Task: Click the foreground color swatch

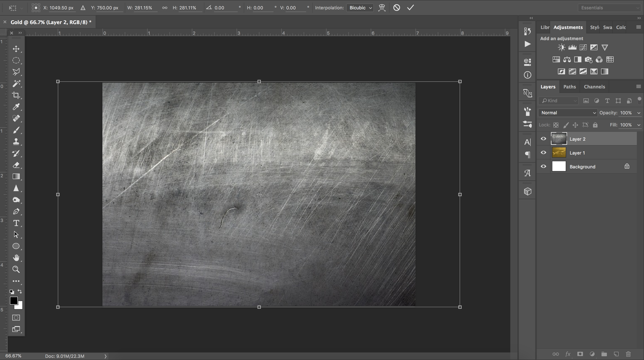Action: [x=14, y=301]
